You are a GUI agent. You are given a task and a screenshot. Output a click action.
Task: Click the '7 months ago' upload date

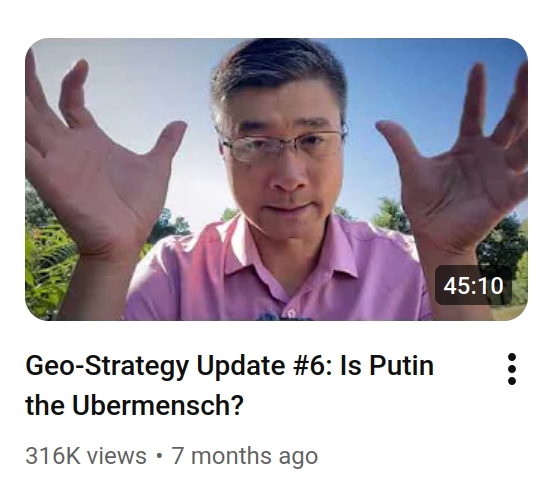(244, 456)
